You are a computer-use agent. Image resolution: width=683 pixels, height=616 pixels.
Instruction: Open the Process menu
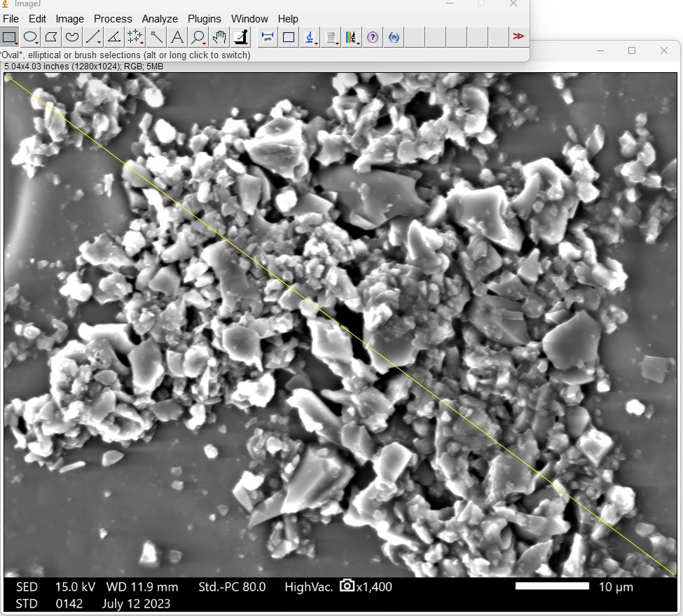pyautogui.click(x=113, y=19)
